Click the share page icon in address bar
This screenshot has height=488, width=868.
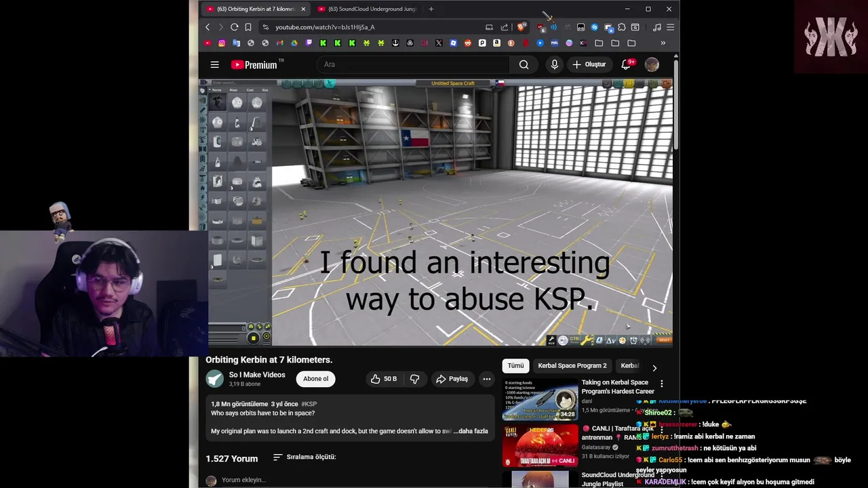(504, 27)
